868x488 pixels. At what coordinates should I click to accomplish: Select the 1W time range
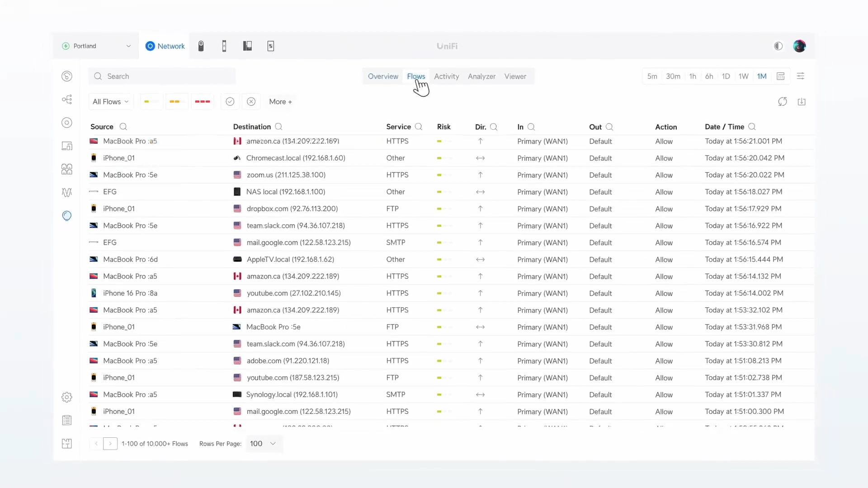tap(743, 76)
